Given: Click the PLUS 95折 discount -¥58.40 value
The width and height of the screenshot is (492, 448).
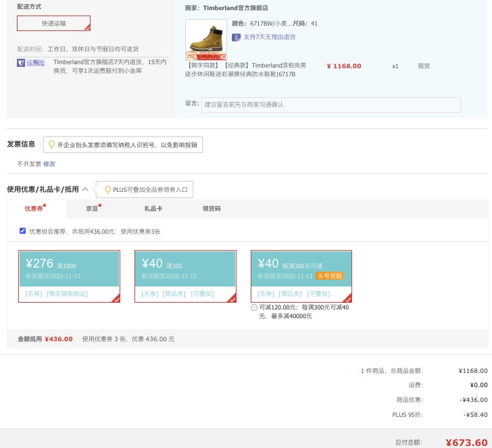Looking at the screenshot, I should pos(475,415).
